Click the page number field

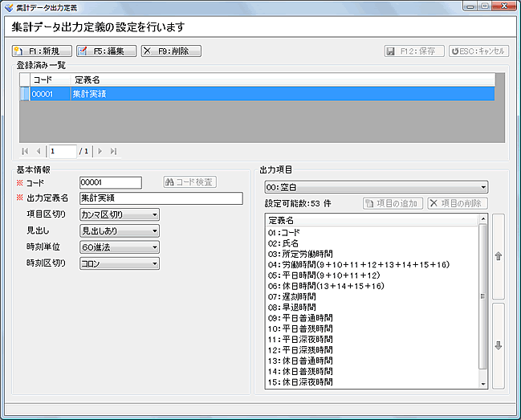coord(63,151)
